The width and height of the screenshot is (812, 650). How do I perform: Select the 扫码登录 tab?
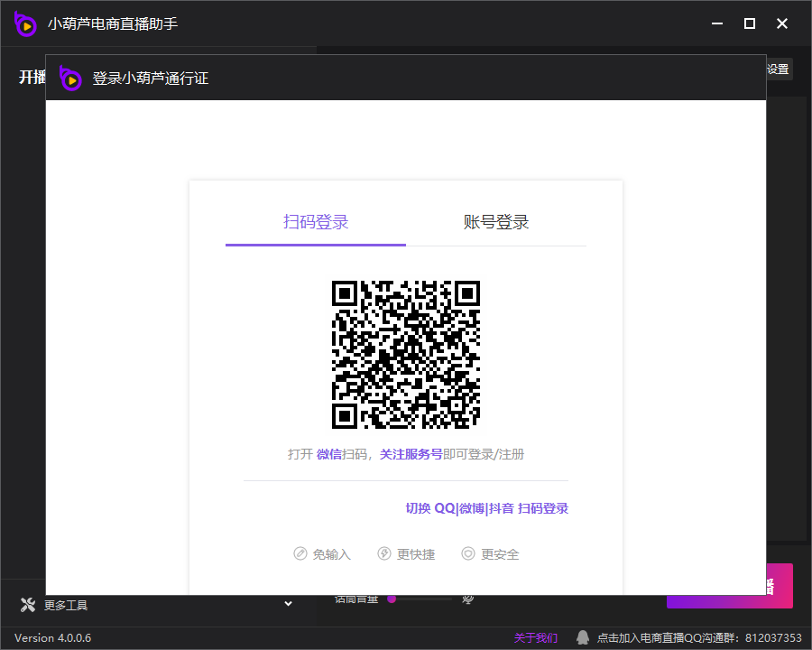(316, 222)
